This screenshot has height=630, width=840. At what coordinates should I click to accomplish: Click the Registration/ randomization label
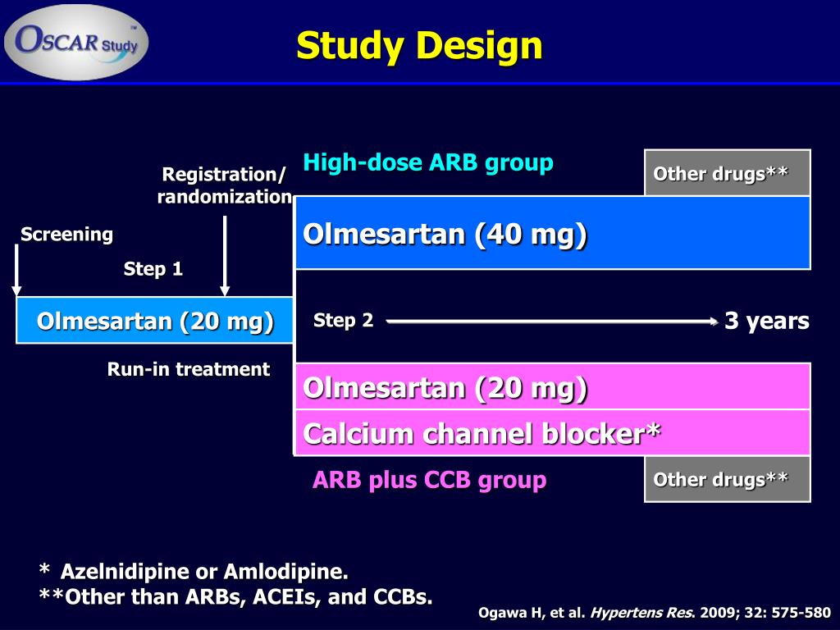[x=225, y=185]
